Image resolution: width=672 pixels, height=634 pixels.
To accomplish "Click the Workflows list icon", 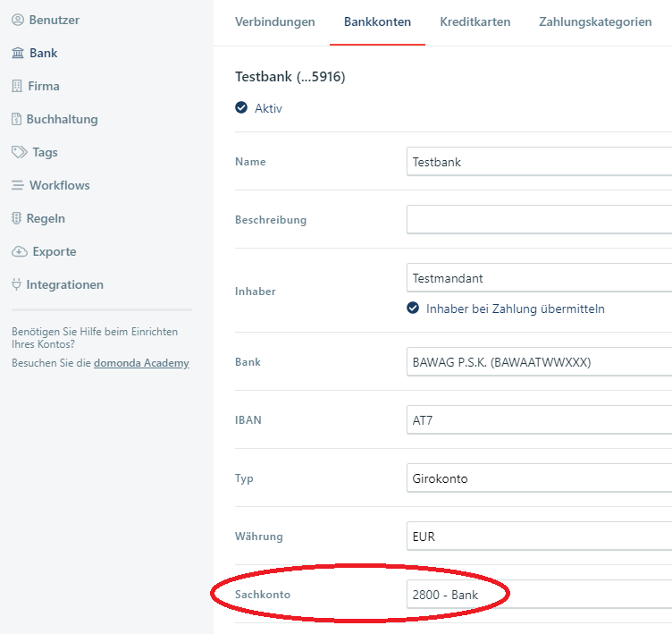I will coord(18,186).
